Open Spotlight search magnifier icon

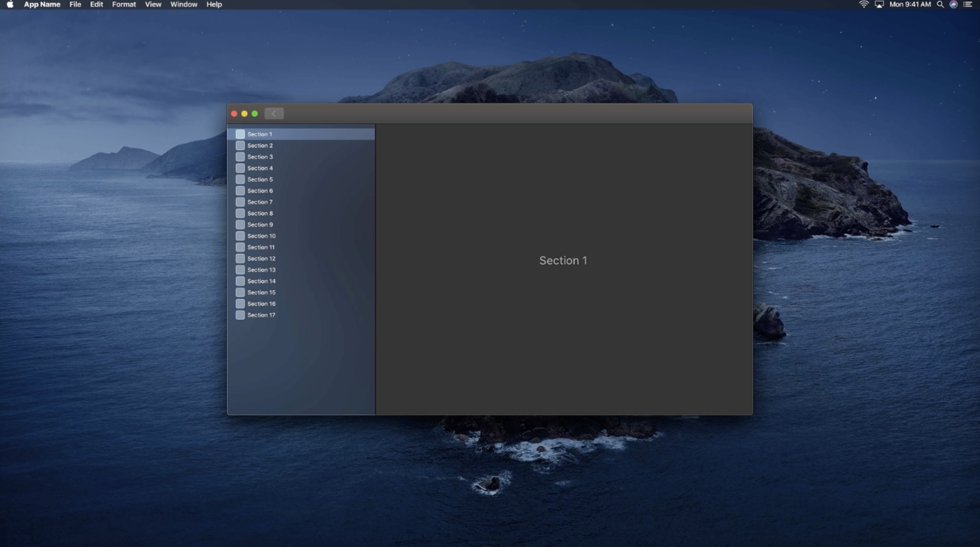pyautogui.click(x=940, y=4)
